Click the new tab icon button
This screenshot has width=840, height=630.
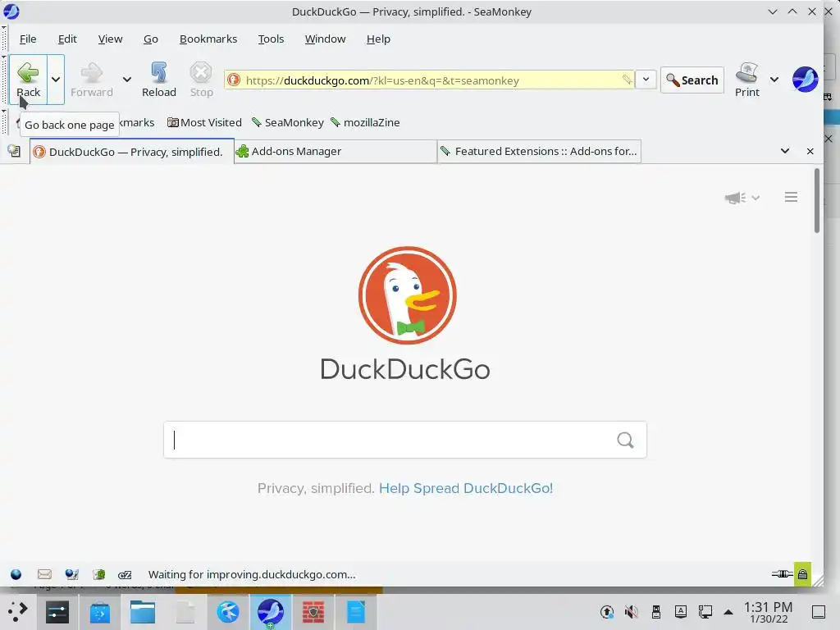coord(15,152)
